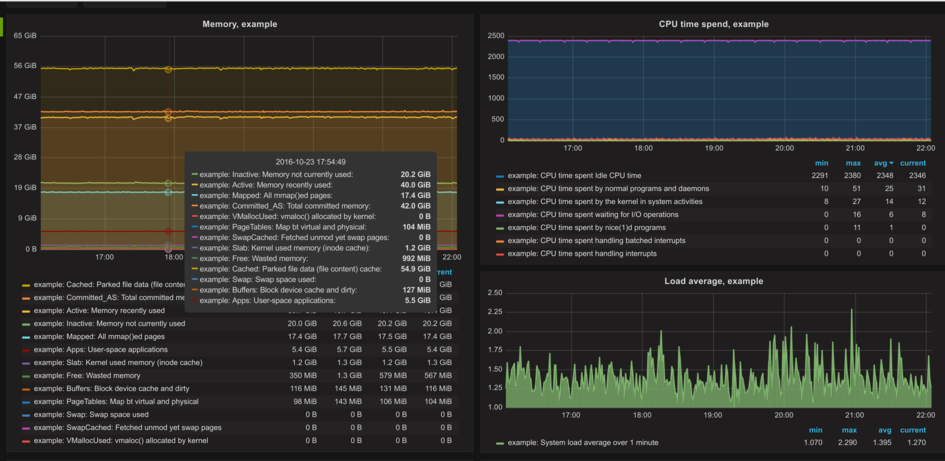
Task: Click the SwapCached series color swatch in Memory legend
Action: (x=26, y=428)
